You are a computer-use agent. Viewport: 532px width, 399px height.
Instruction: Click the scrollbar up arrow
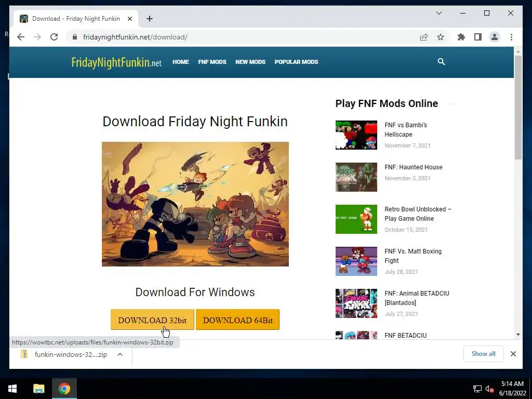(x=518, y=51)
